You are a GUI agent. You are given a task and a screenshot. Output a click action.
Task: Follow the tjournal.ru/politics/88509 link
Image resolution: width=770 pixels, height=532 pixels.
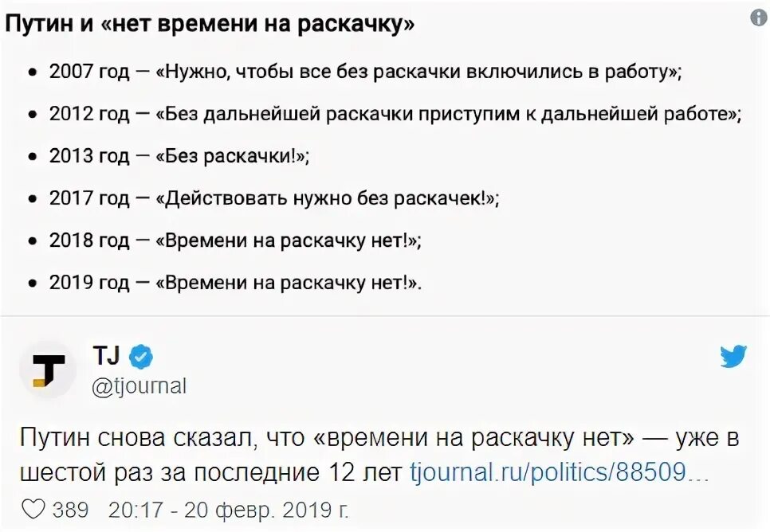pos(559,471)
